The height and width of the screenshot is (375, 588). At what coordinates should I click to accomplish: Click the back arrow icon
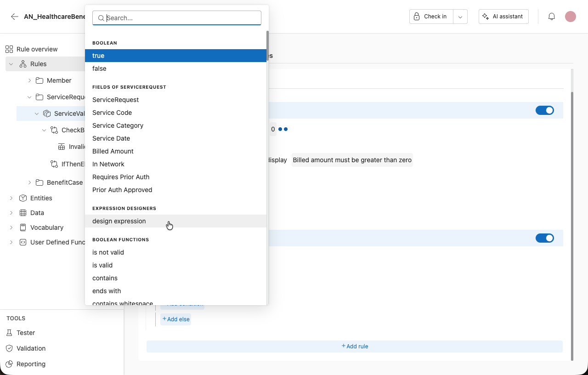[x=15, y=17]
